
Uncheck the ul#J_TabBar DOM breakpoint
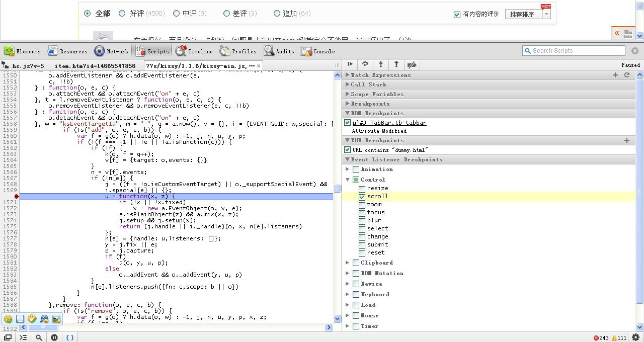347,122
